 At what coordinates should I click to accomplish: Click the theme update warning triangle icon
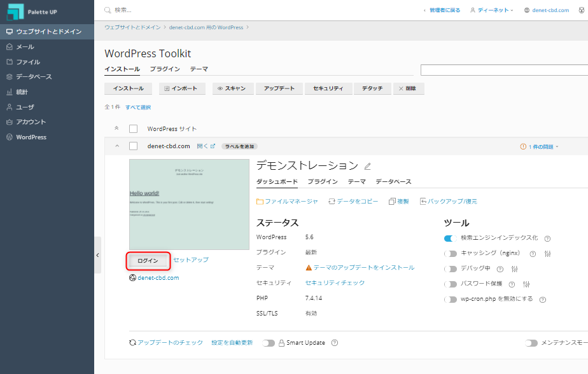309,268
